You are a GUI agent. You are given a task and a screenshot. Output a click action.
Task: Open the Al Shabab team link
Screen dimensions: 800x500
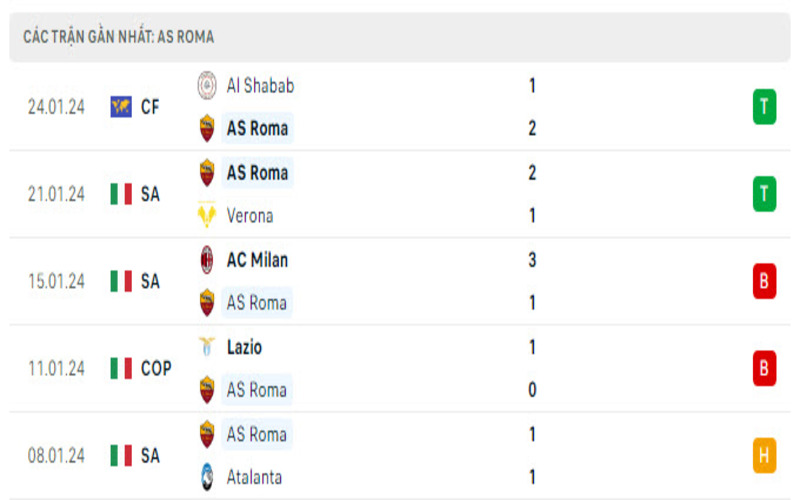pyautogui.click(x=260, y=86)
